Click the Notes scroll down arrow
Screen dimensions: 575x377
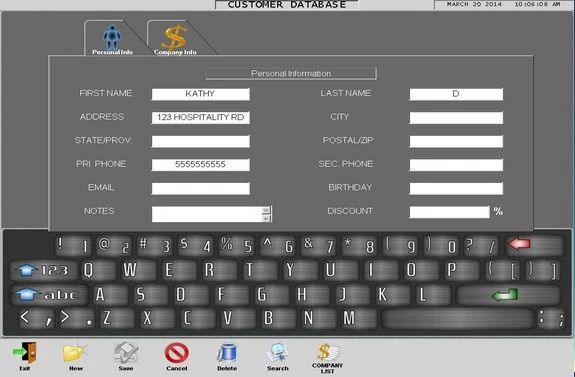[x=266, y=218]
